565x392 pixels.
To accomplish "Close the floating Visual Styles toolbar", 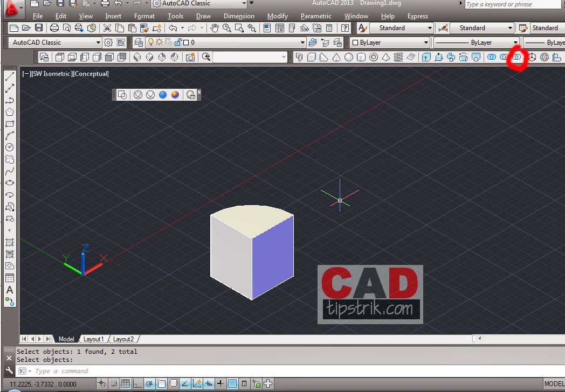I will point(199,92).
